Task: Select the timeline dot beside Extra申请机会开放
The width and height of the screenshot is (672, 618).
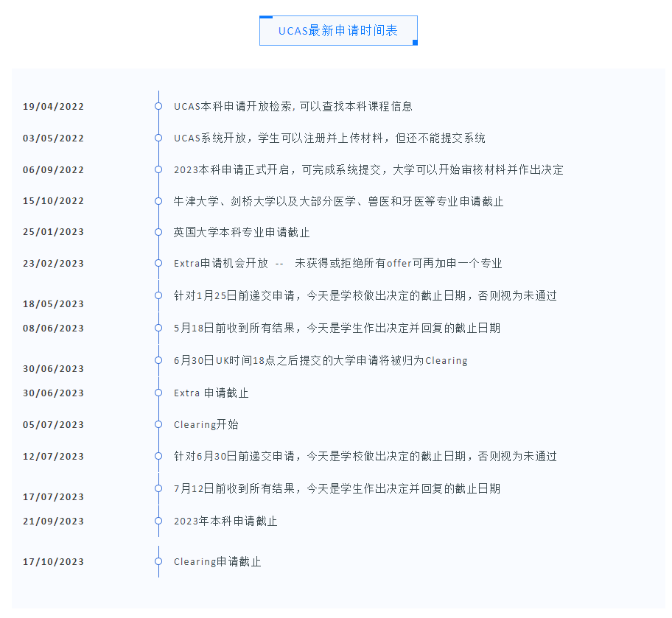Action: 158,263
